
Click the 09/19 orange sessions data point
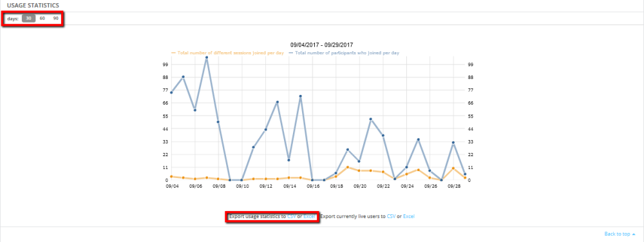348,167
